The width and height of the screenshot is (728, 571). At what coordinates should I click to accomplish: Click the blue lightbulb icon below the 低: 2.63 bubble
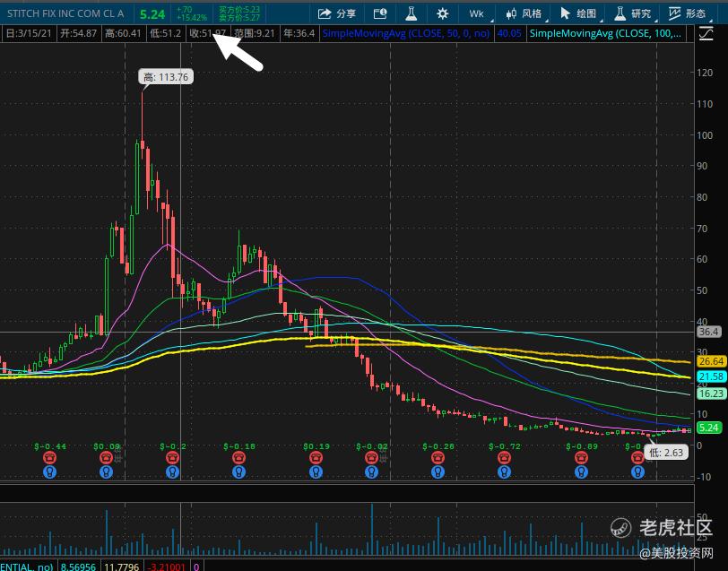click(637, 472)
